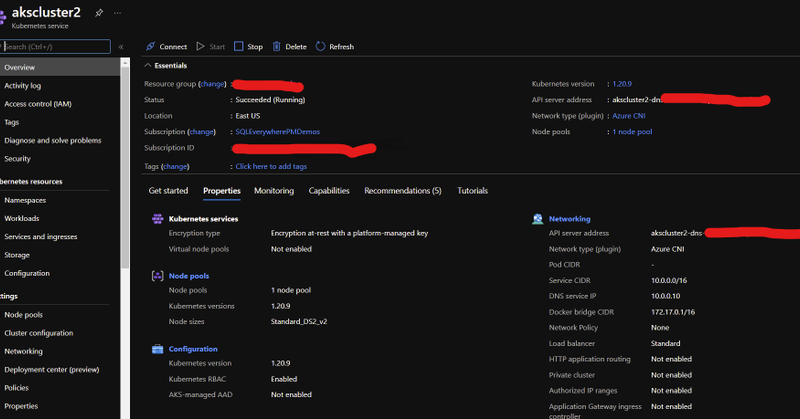Image resolution: width=800 pixels, height=419 pixels.
Task: Select Overview in the sidebar
Action: click(x=60, y=67)
